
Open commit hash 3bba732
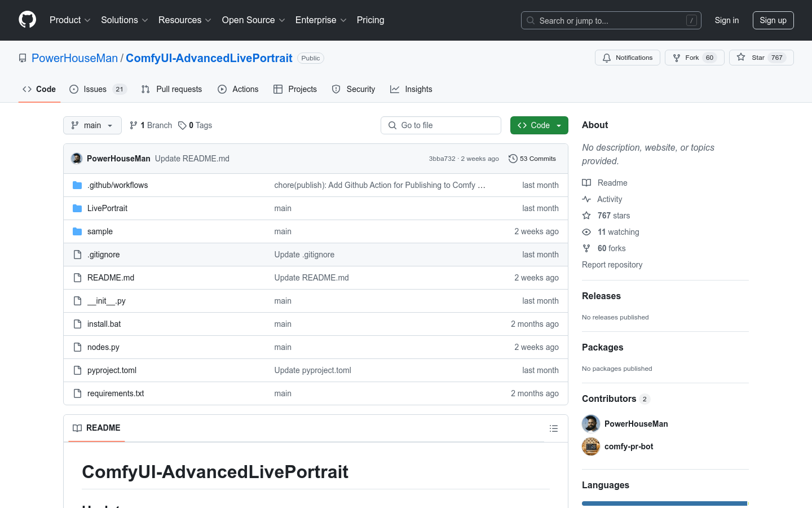coord(442,159)
